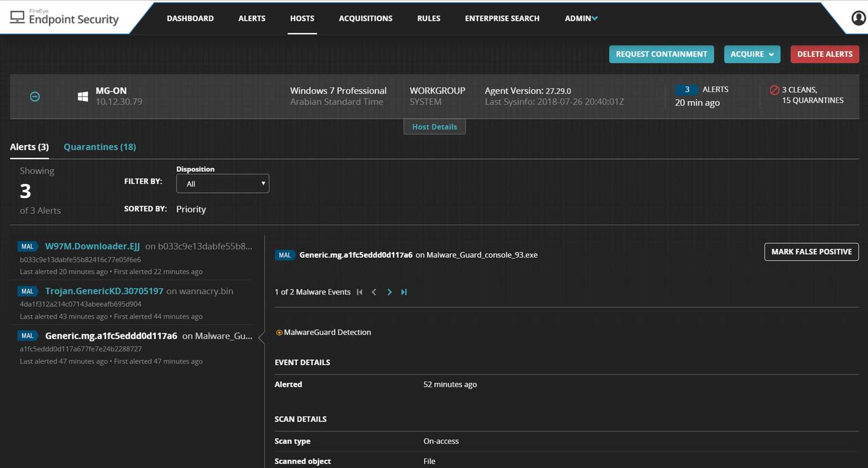Click hash 4da1f312a214c07143abeeafb695d904

pyautogui.click(x=80, y=304)
